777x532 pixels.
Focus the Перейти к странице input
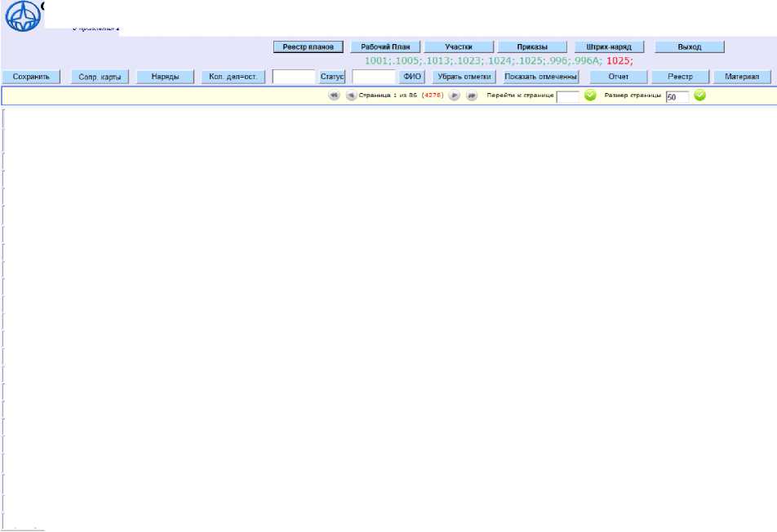[568, 97]
